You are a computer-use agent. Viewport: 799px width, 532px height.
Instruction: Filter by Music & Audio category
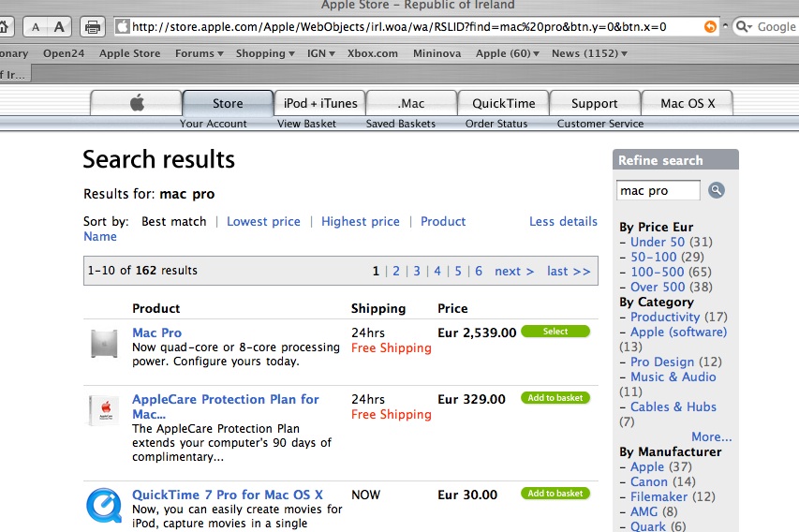[673, 377]
